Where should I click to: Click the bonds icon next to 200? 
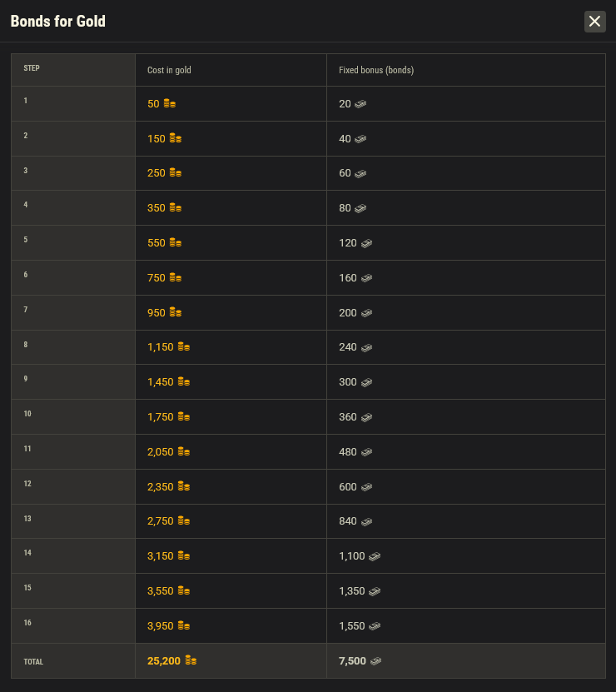pos(366,313)
